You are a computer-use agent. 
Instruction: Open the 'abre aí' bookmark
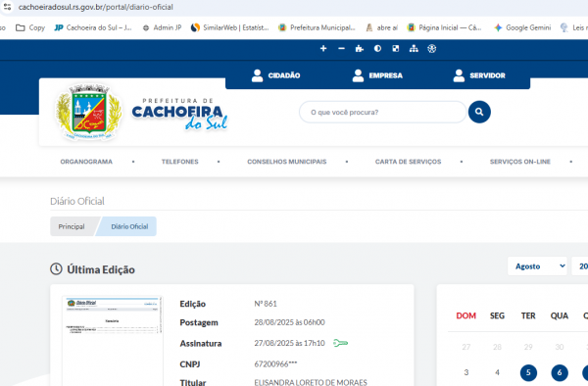point(382,27)
